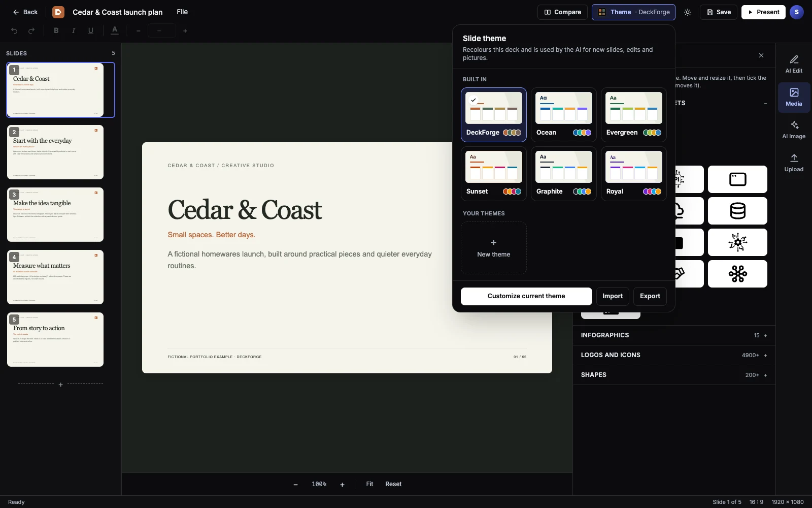The image size is (812, 508).
Task: Decrease font size with minus button
Action: tap(138, 31)
